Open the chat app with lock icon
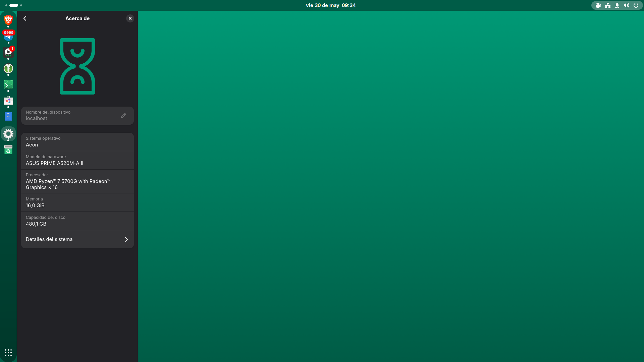644x362 pixels. [x=8, y=52]
